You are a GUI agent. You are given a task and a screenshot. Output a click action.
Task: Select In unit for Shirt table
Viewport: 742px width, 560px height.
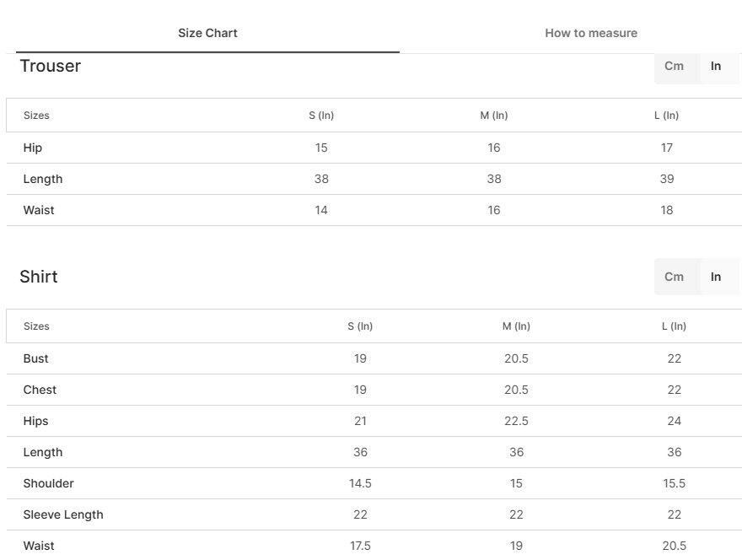716,277
